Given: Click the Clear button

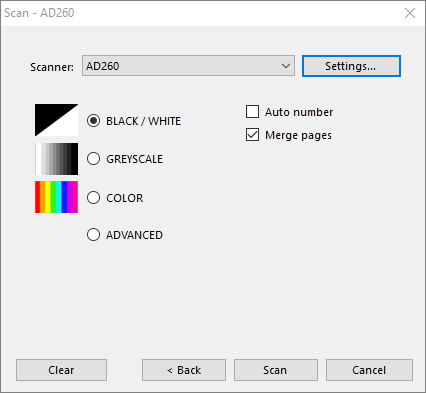Looking at the screenshot, I should 61,370.
